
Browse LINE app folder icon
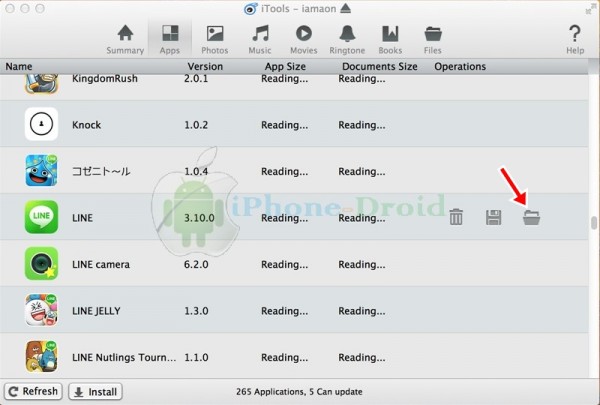point(532,217)
